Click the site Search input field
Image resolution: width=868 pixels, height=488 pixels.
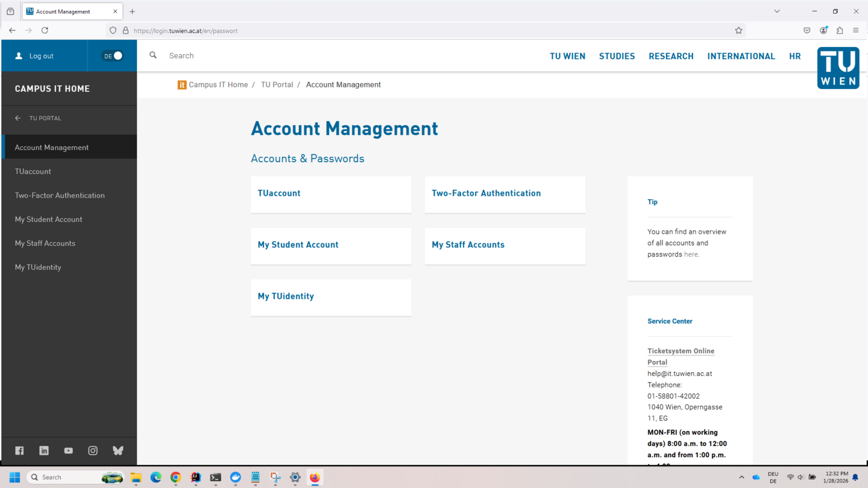tap(301, 55)
